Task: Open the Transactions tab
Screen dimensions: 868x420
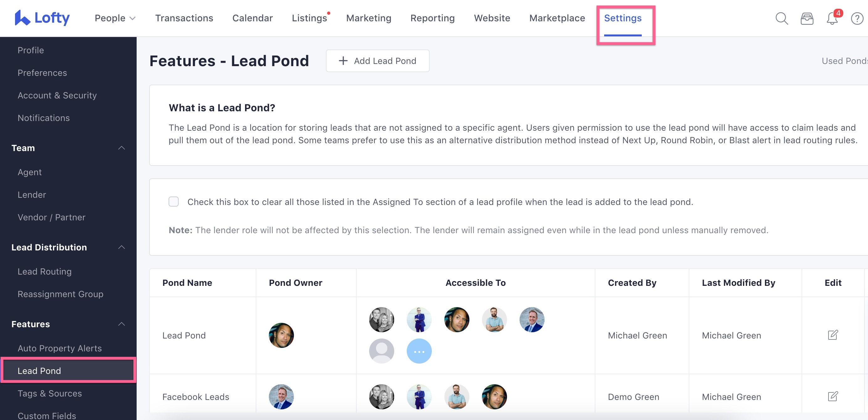Action: tap(184, 18)
